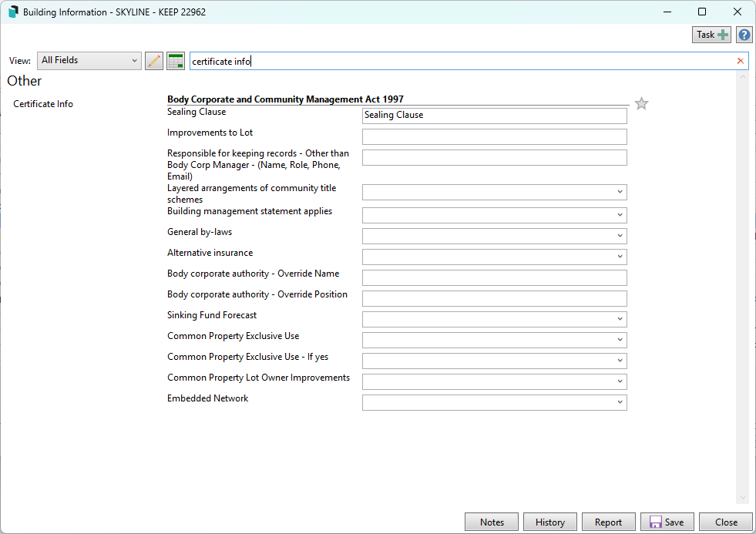Click the scrollbar up arrow

tap(742, 77)
